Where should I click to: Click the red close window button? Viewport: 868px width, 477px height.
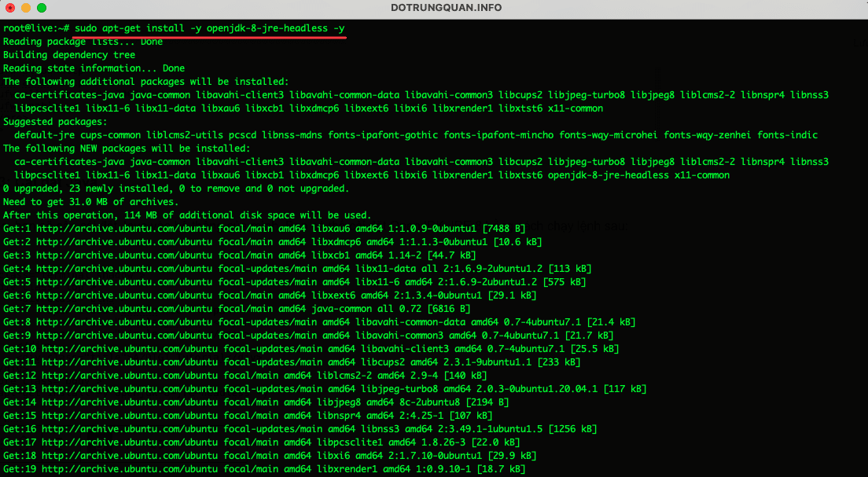click(x=9, y=8)
